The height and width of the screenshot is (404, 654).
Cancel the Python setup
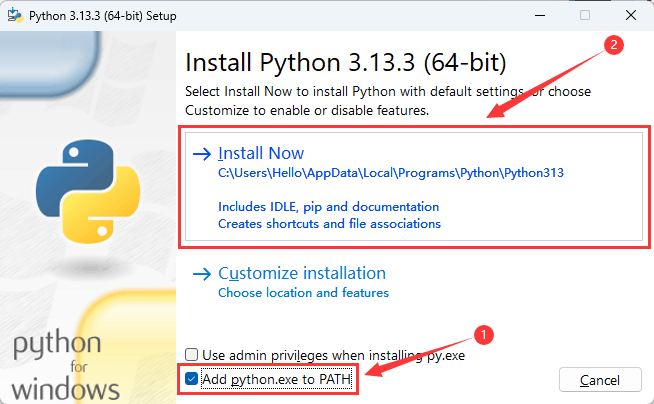click(x=600, y=379)
